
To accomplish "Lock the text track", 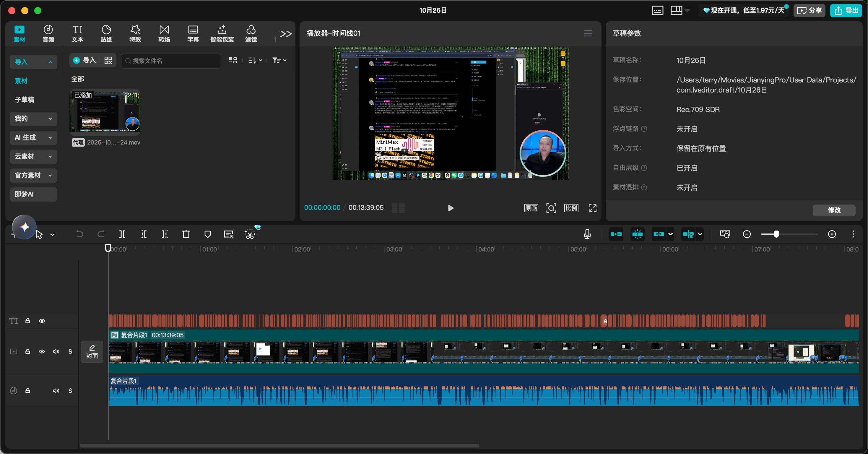I will (x=28, y=321).
